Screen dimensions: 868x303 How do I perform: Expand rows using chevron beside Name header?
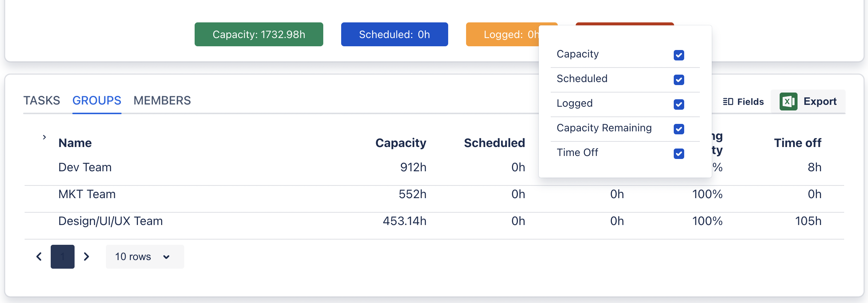44,137
